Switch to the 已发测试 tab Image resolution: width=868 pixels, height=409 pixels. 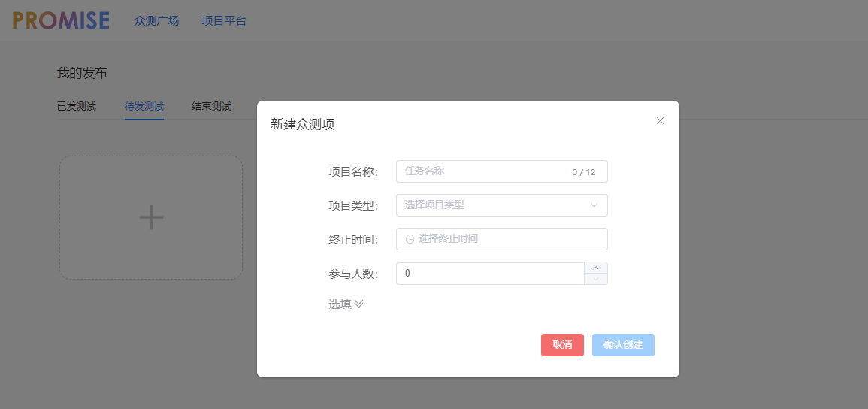click(x=77, y=106)
